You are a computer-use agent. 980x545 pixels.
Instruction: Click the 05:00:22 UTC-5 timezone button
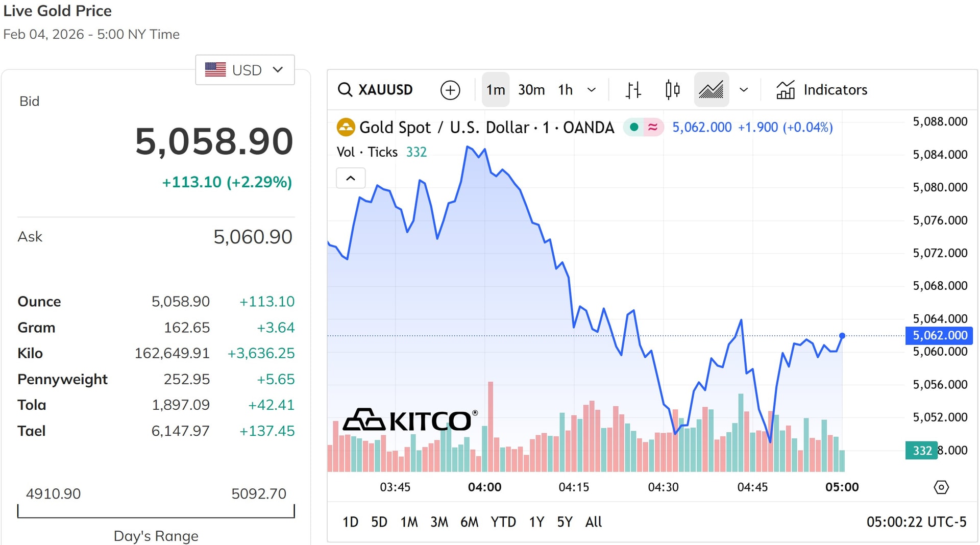[x=916, y=522]
